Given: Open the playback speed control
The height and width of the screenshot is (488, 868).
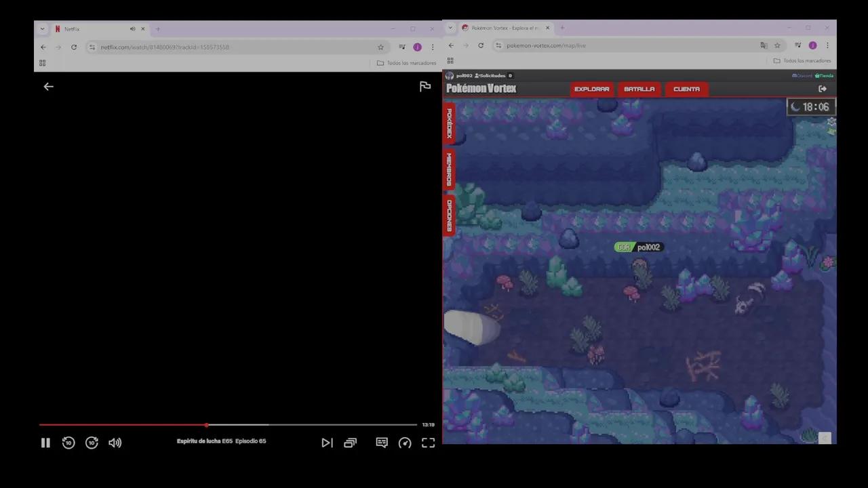Looking at the screenshot, I should click(x=405, y=443).
